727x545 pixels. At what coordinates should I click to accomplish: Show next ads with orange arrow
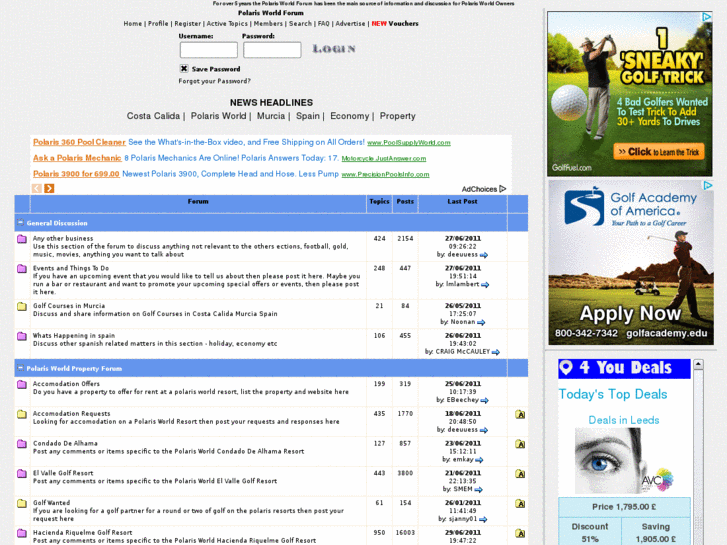pos(49,188)
